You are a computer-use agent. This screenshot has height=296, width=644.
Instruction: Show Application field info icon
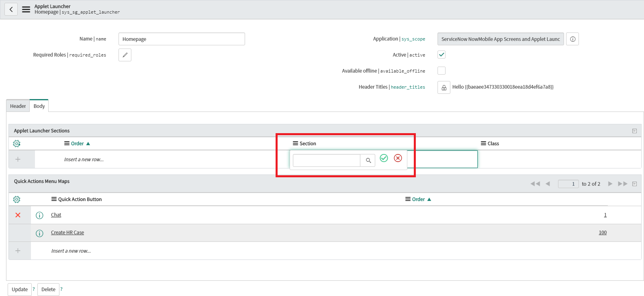tap(572, 39)
